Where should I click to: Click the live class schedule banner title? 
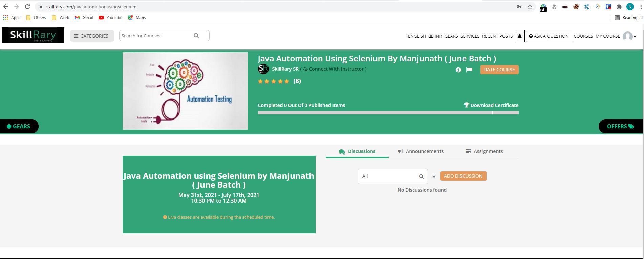pyautogui.click(x=219, y=180)
